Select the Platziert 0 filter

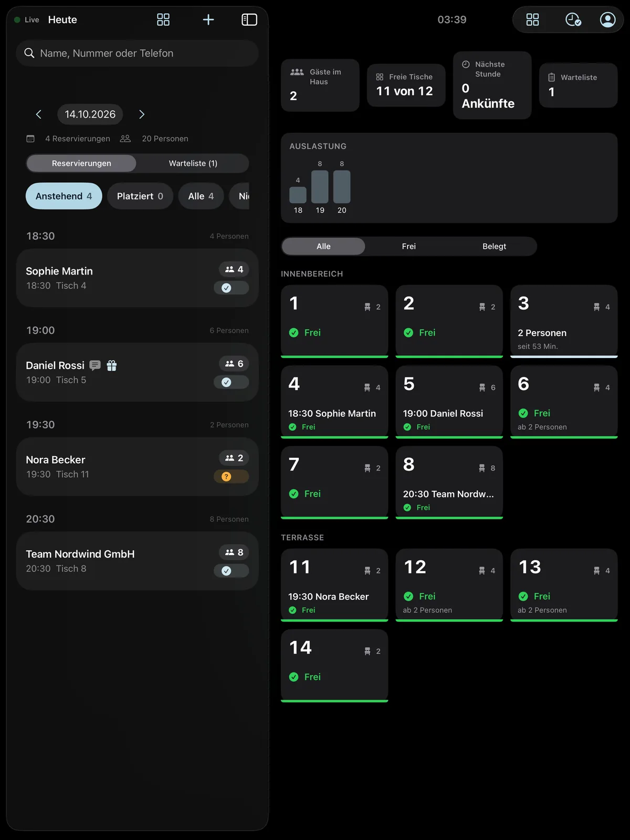click(140, 196)
